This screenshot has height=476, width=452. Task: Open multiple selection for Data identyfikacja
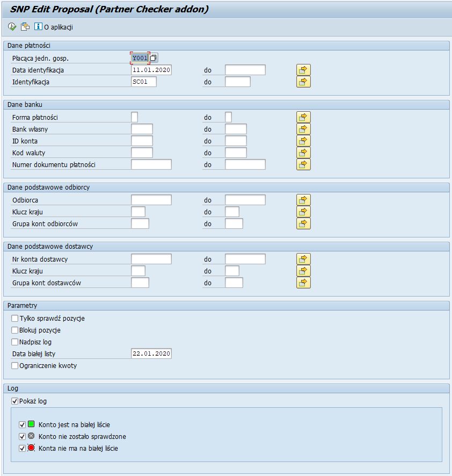point(303,70)
